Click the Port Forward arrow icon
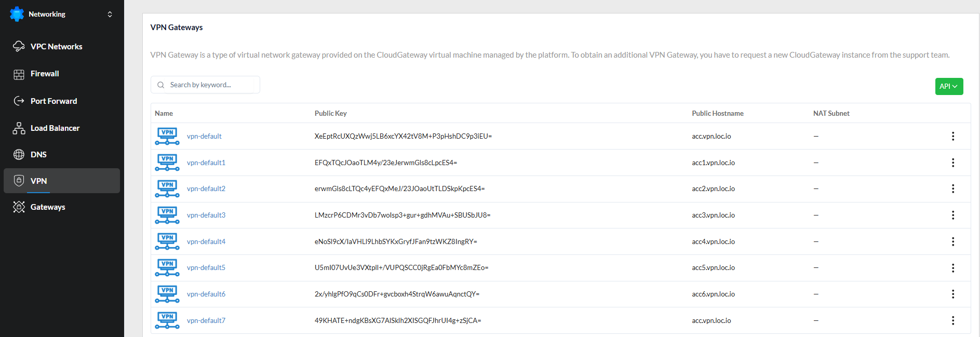The image size is (980, 337). (x=19, y=101)
